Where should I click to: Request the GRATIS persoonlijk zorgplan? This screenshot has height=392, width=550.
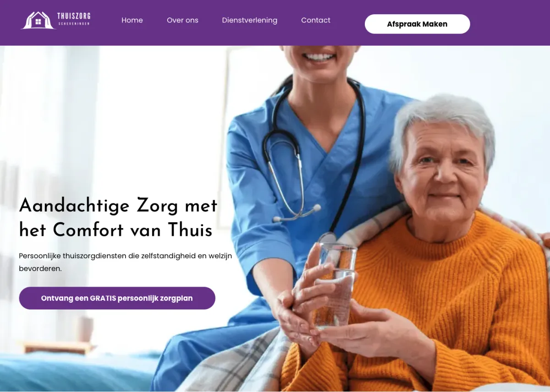click(117, 298)
